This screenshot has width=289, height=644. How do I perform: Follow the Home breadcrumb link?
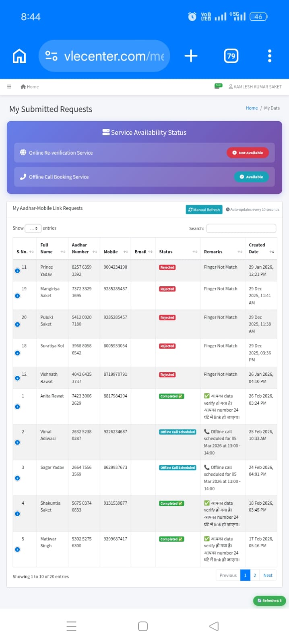click(x=252, y=108)
